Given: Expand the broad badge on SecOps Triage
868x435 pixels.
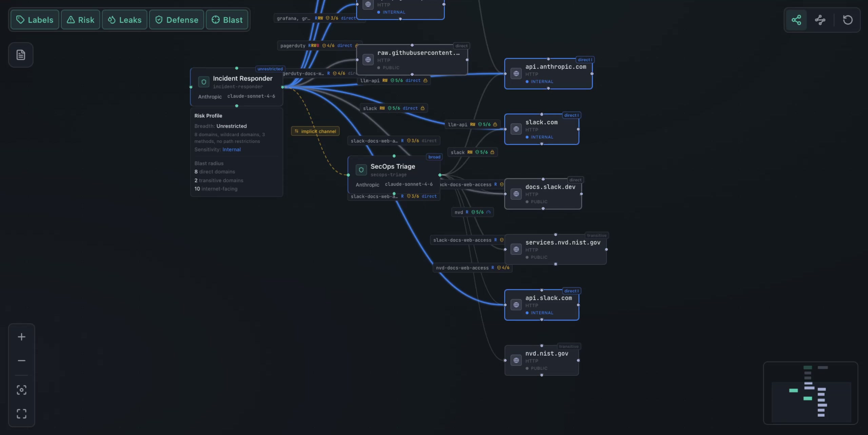Looking at the screenshot, I should 434,157.
